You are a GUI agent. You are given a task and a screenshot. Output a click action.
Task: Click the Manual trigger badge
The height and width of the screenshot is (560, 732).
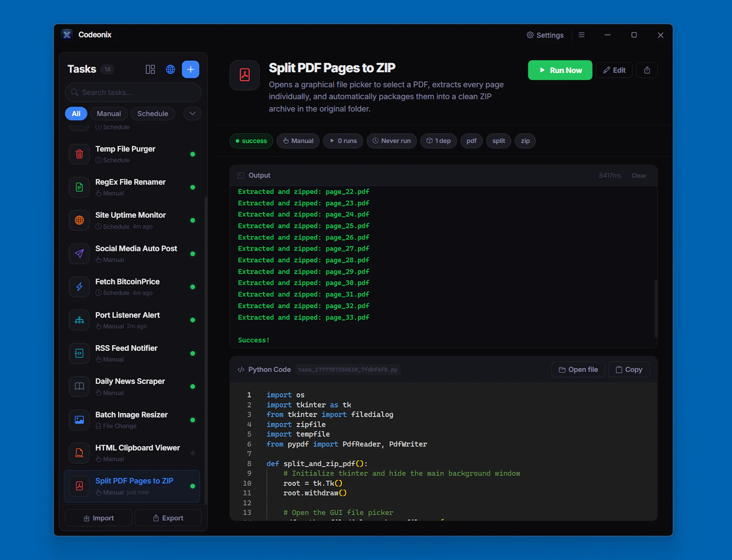coord(298,141)
